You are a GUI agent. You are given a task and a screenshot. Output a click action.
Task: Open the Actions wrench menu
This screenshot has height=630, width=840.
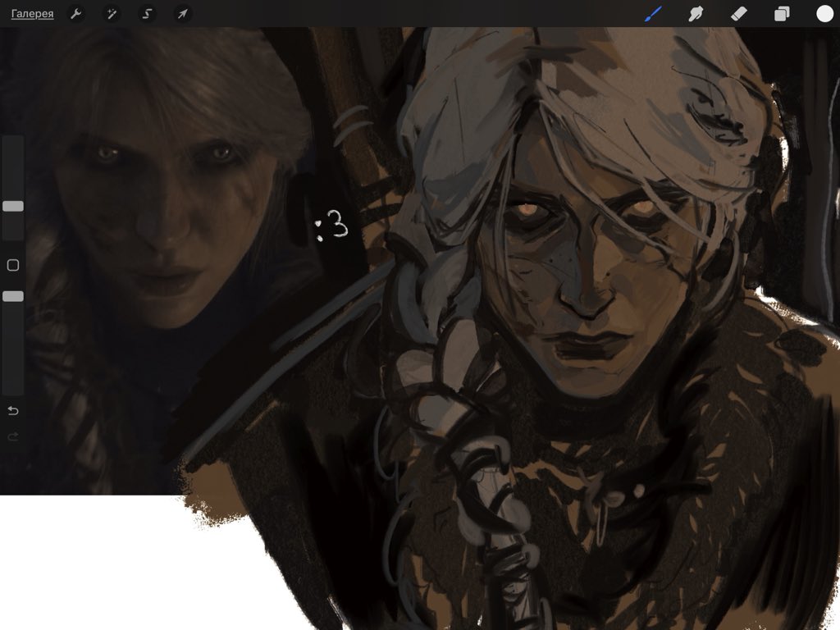click(x=76, y=14)
